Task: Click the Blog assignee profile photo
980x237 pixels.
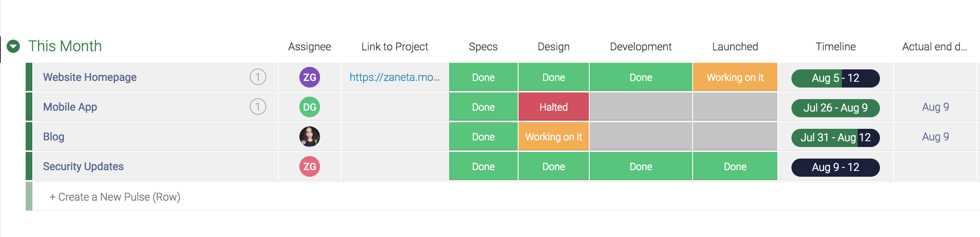Action: click(x=310, y=137)
